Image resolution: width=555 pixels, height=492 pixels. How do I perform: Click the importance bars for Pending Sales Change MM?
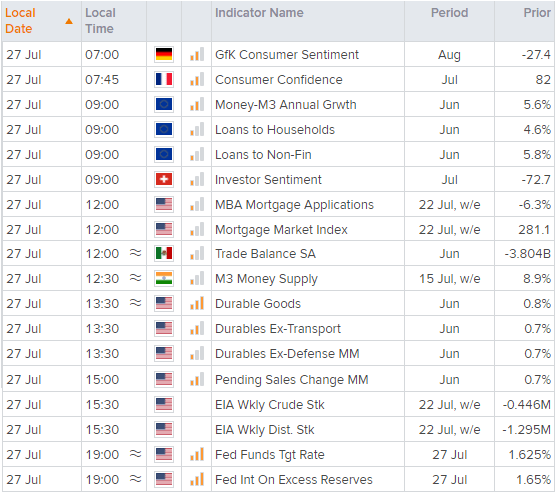[197, 379]
